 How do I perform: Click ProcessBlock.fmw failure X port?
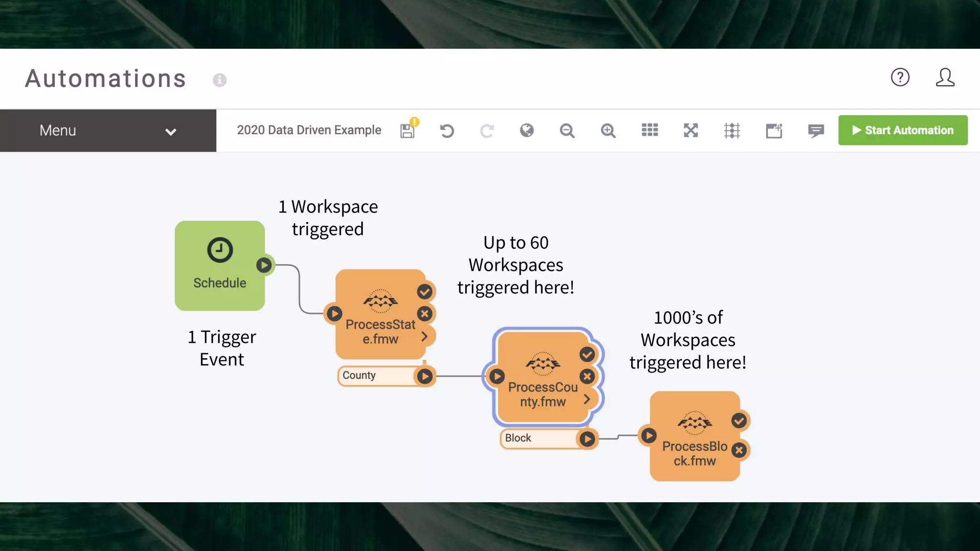(739, 450)
